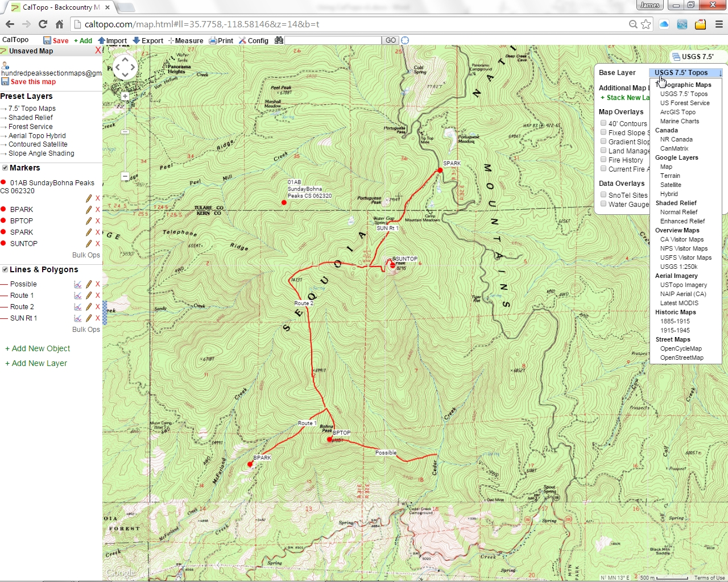Enable the Fire History overlay
Viewport: 728px width, 582px height.
(x=603, y=159)
